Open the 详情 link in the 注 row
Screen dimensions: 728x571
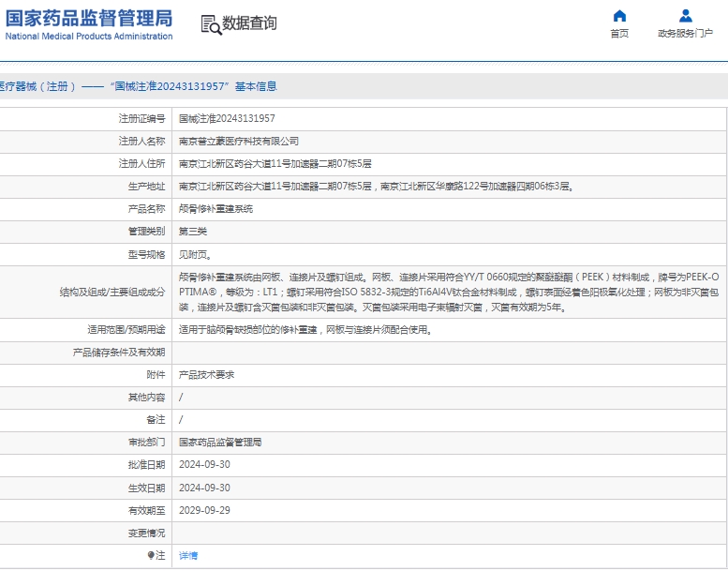click(188, 555)
